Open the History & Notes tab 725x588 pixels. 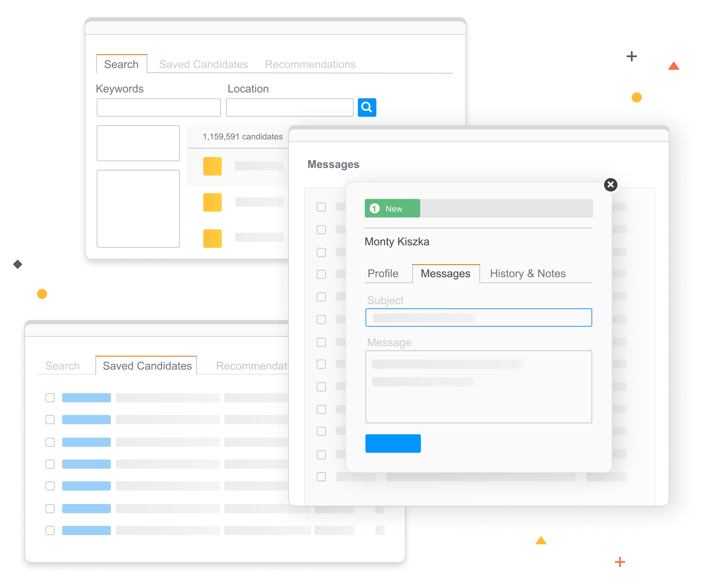click(x=528, y=273)
